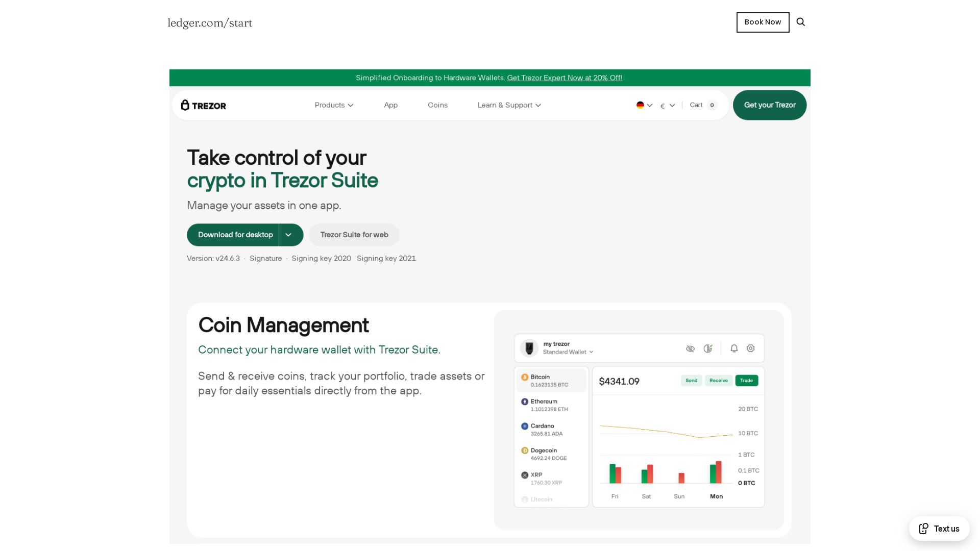Click the Trade button in preview

(747, 381)
